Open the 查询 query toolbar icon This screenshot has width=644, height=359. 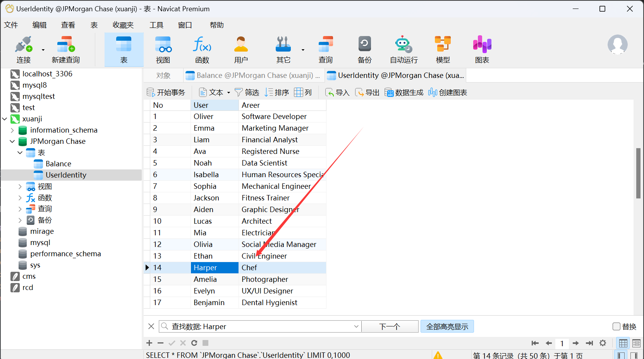pos(326,50)
